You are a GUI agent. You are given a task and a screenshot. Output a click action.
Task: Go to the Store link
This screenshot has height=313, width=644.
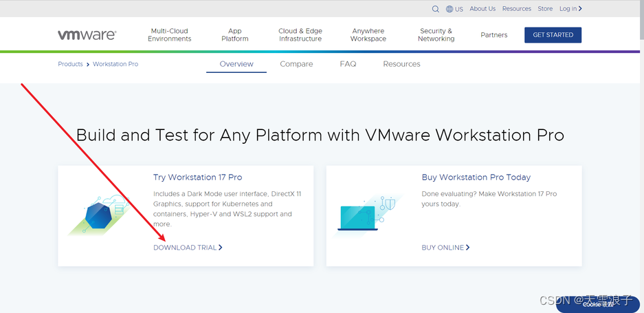pos(545,9)
